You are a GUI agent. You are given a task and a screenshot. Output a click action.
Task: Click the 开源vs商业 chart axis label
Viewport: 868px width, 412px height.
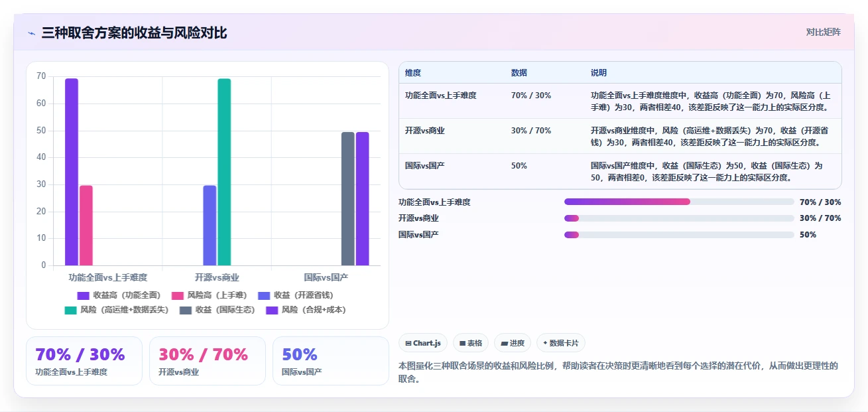(217, 277)
